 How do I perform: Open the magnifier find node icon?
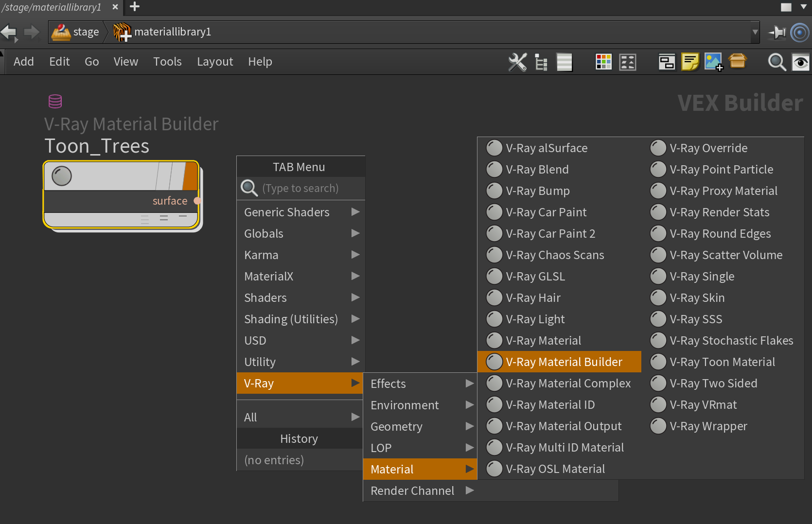click(777, 62)
